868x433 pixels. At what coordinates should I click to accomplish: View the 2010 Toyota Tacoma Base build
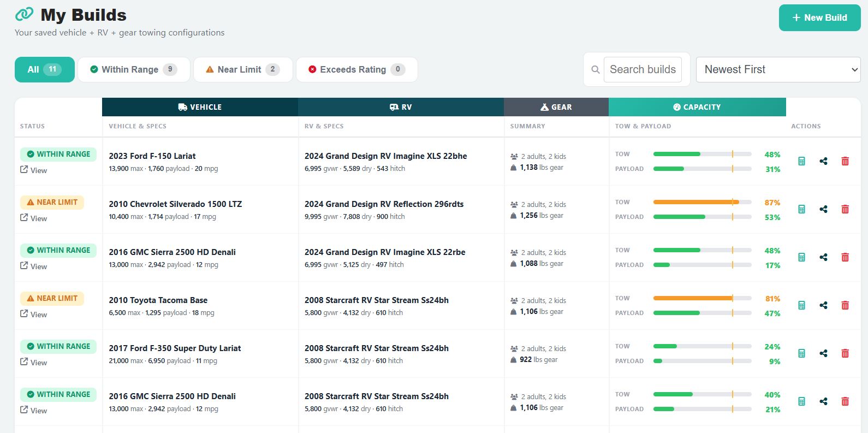point(34,315)
